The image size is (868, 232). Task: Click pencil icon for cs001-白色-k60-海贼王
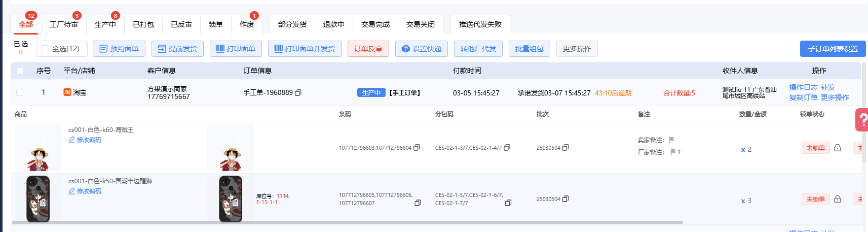[x=71, y=140]
